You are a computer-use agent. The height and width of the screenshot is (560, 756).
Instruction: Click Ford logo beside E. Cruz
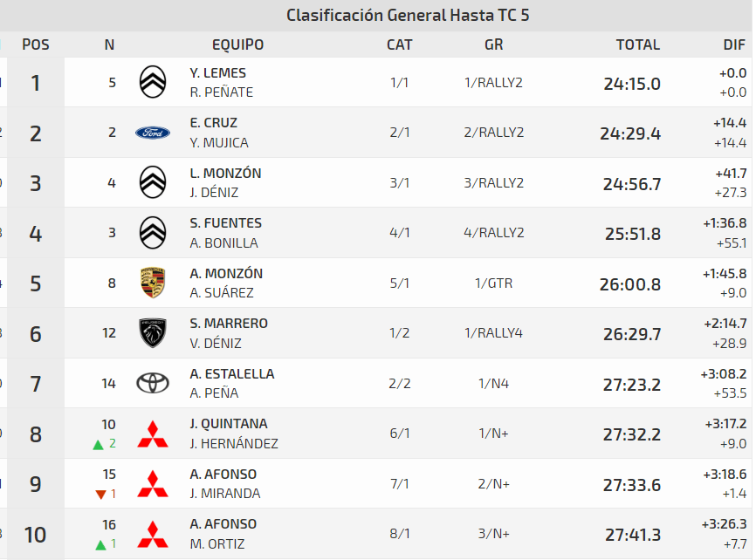[x=153, y=133]
